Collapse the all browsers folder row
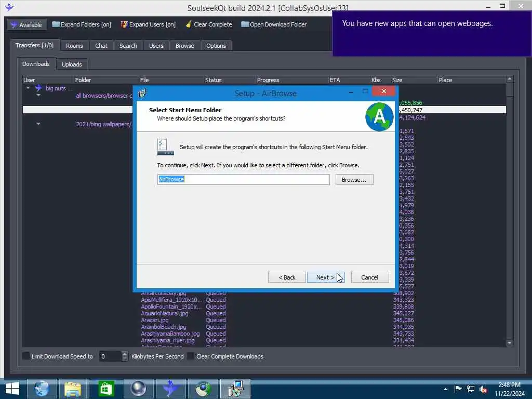 38,96
